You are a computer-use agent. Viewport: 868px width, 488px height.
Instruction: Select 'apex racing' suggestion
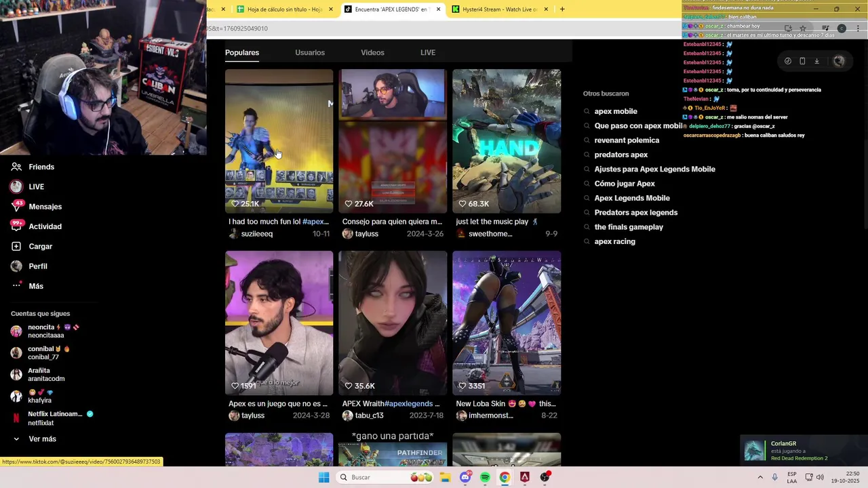[615, 241]
